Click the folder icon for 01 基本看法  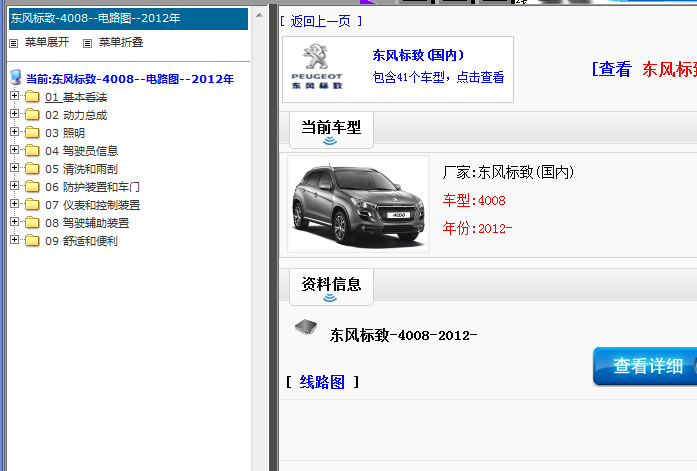32,96
